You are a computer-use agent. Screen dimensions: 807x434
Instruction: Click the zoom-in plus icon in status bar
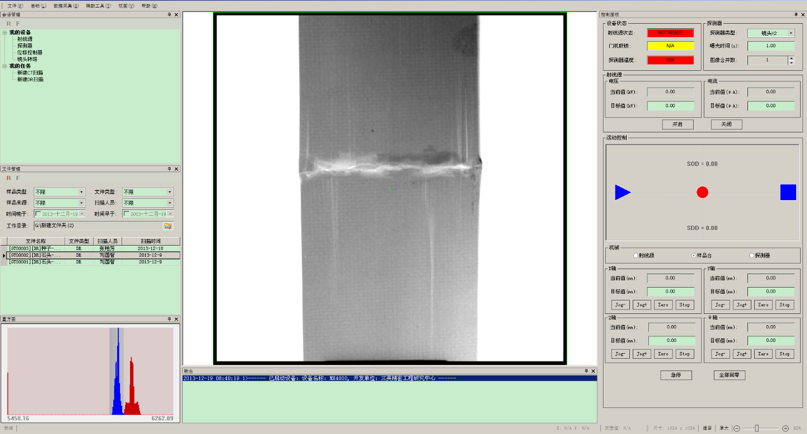pyautogui.click(x=785, y=428)
